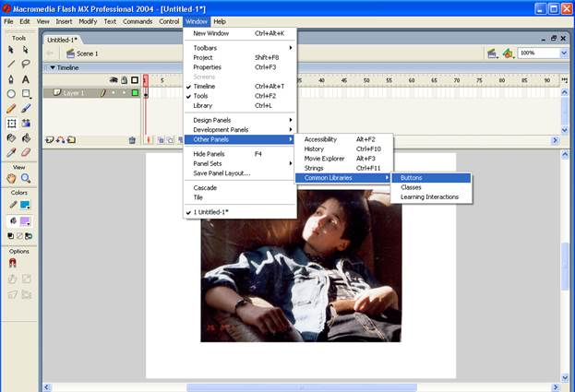Click the zoom 100% input field

(538, 53)
